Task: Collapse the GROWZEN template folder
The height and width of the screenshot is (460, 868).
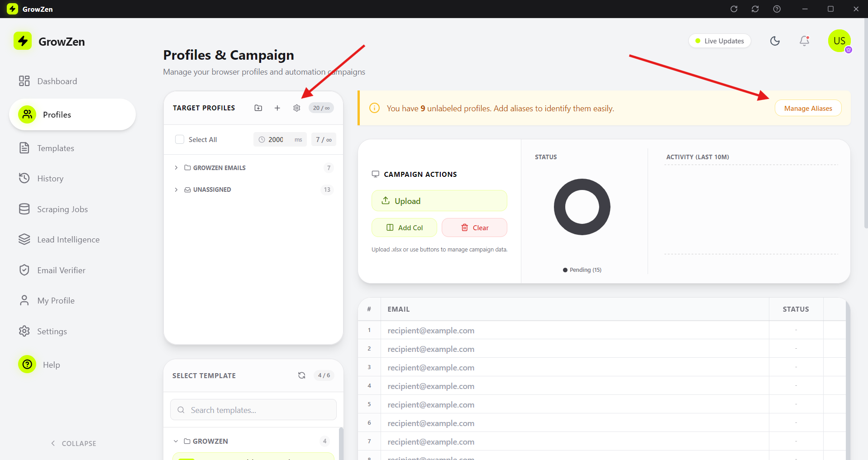Action: coord(176,441)
